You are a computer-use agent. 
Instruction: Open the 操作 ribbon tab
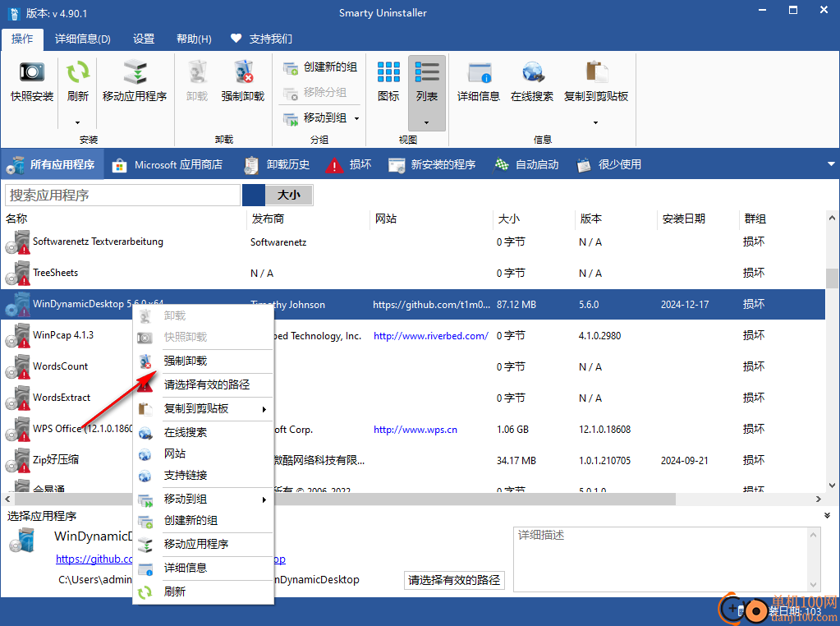coord(22,39)
